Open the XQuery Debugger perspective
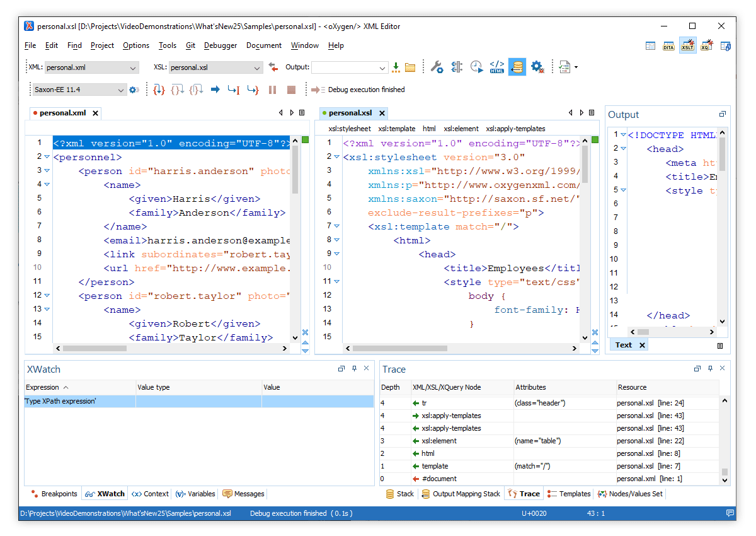Screen dimensions: 756x536 [706, 45]
